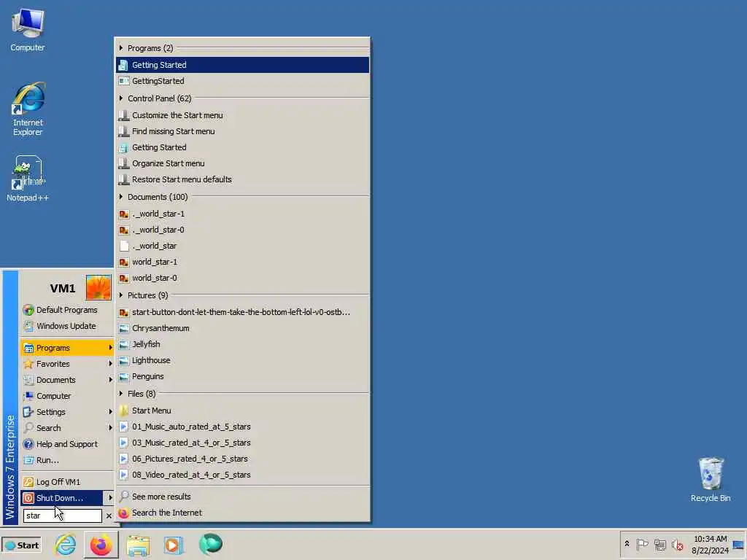Open Default Programs in Start menu

(66, 310)
